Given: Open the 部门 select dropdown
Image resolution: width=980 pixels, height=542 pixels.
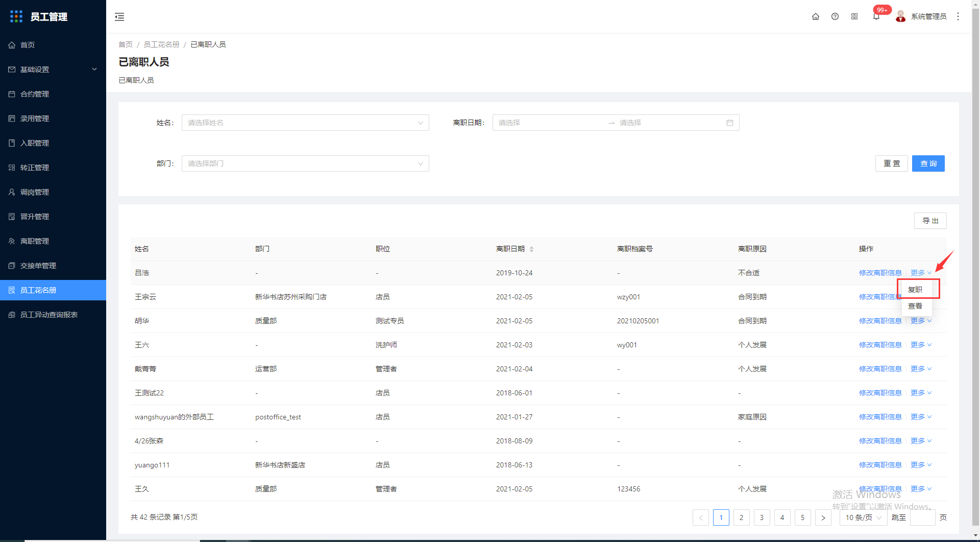Looking at the screenshot, I should (305, 163).
